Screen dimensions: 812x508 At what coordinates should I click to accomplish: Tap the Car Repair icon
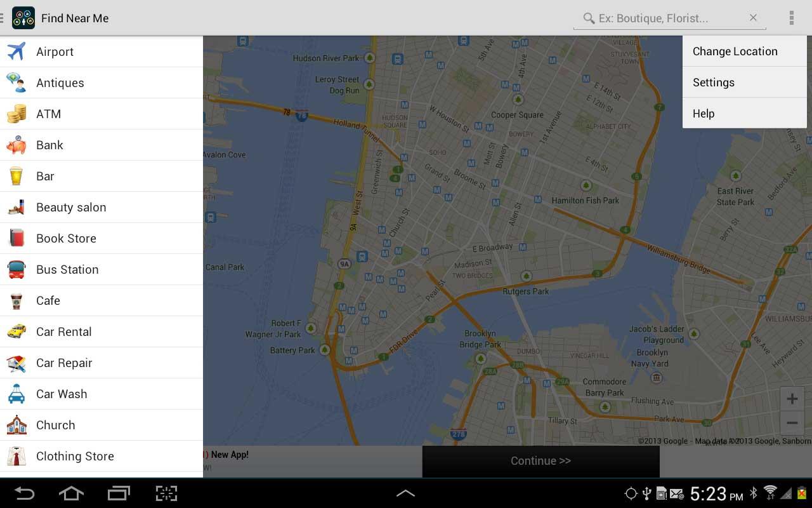[16, 363]
